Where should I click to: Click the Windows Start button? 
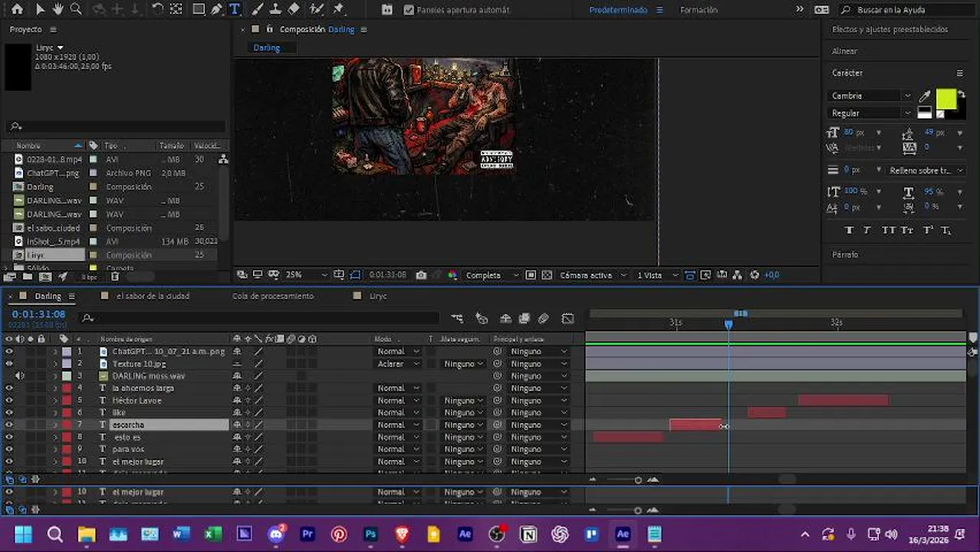point(23,534)
